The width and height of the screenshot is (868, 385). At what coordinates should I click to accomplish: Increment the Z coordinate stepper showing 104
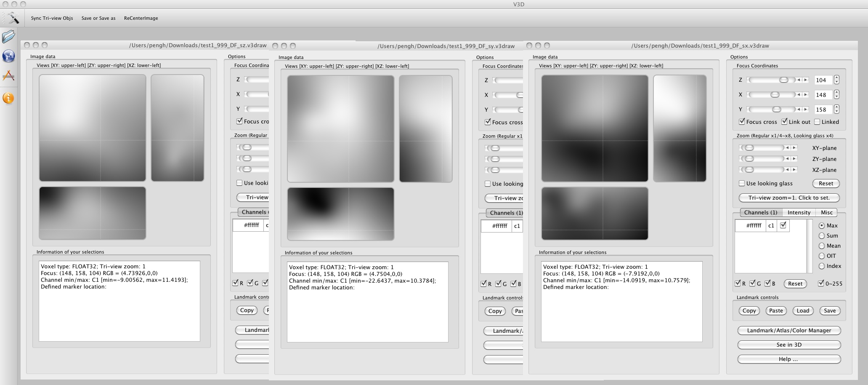(x=836, y=78)
